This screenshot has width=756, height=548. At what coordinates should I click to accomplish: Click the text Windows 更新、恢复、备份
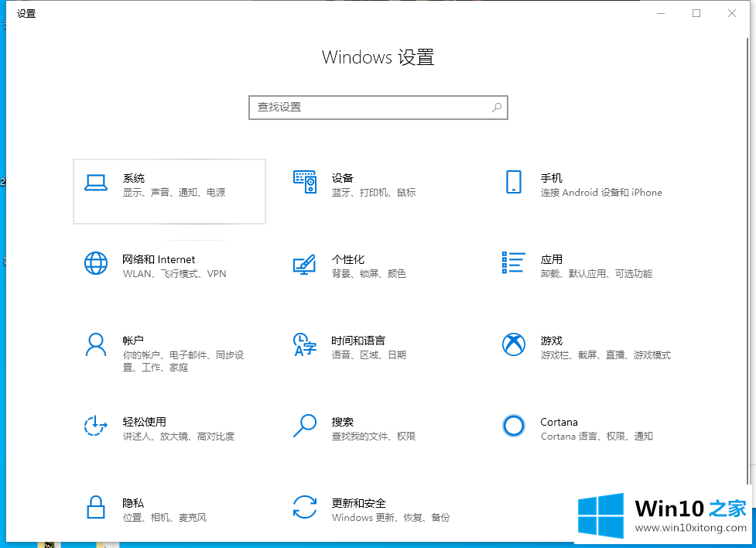[391, 518]
